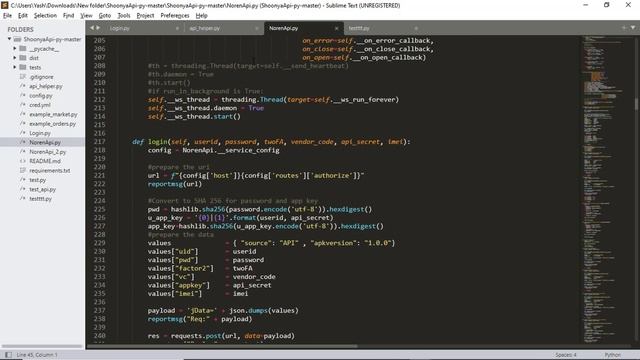Open the Selection menu
The image size is (640, 360).
[45, 16]
